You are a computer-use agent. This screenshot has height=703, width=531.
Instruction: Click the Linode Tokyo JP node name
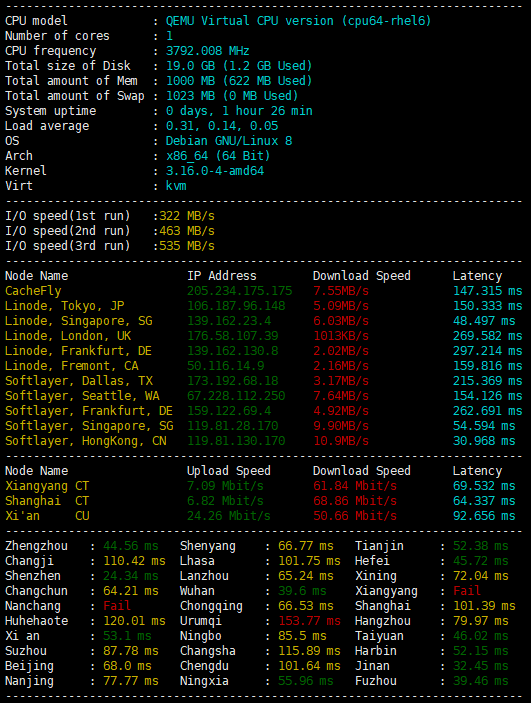65,306
